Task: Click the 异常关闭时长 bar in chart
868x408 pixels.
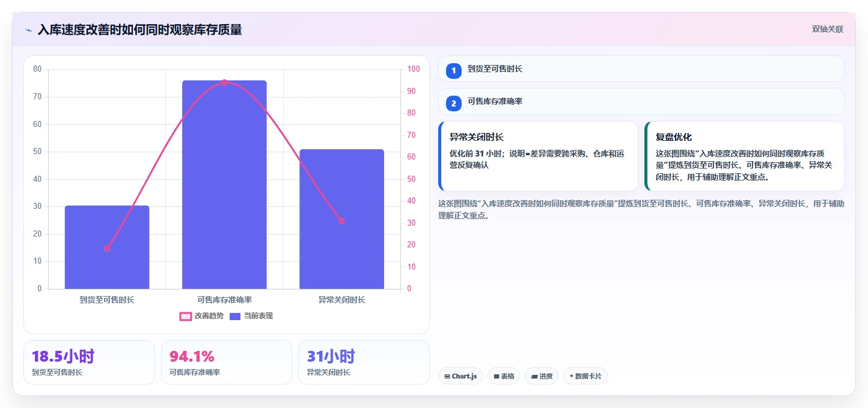Action: tap(341, 219)
